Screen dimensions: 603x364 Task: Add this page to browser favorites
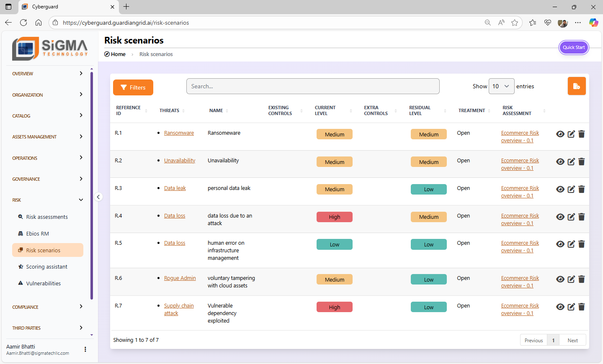[x=515, y=23]
